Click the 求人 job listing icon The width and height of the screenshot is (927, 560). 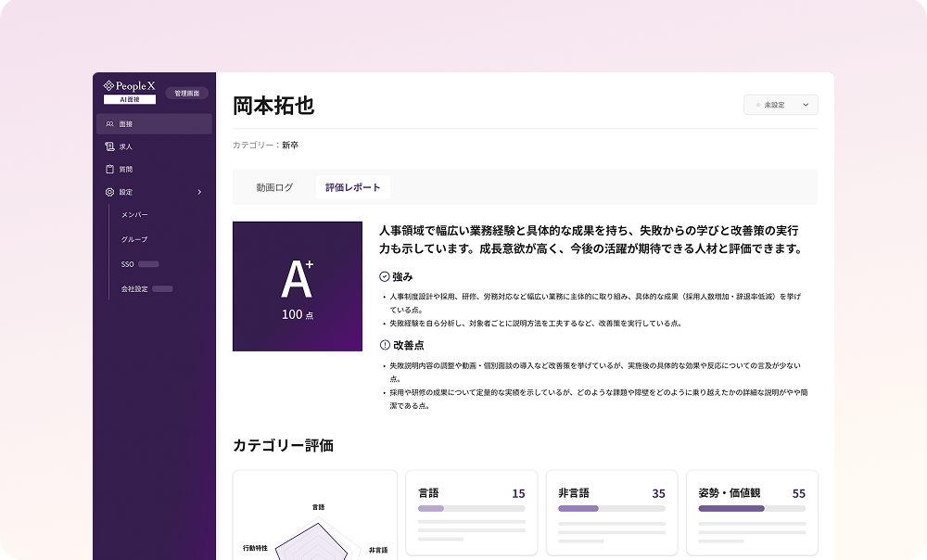[x=109, y=146]
